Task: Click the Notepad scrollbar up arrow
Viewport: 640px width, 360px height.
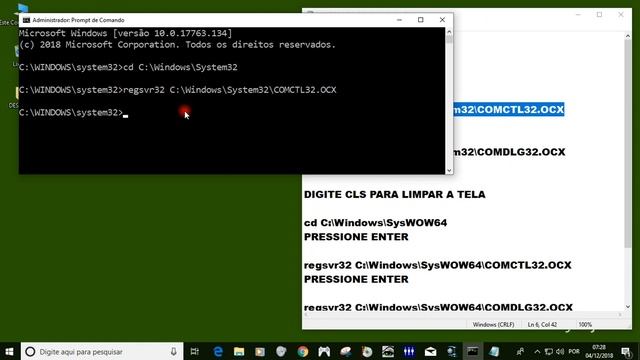Action: point(628,36)
